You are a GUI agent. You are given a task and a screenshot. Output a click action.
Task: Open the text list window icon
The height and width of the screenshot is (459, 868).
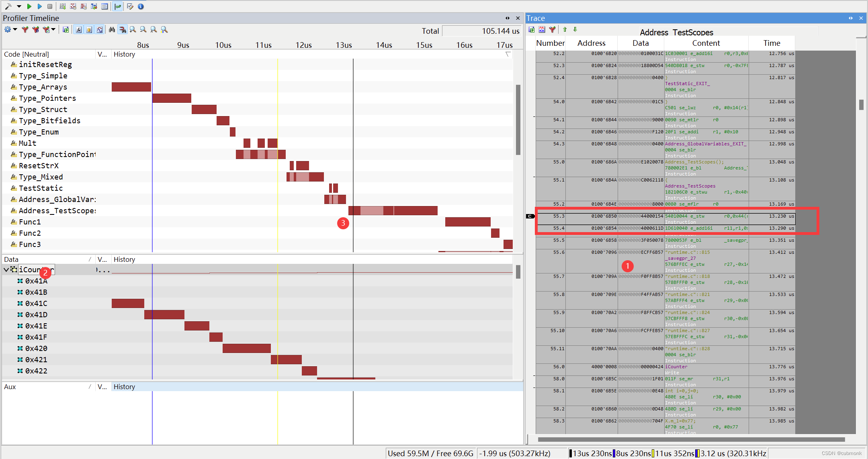coord(104,6)
